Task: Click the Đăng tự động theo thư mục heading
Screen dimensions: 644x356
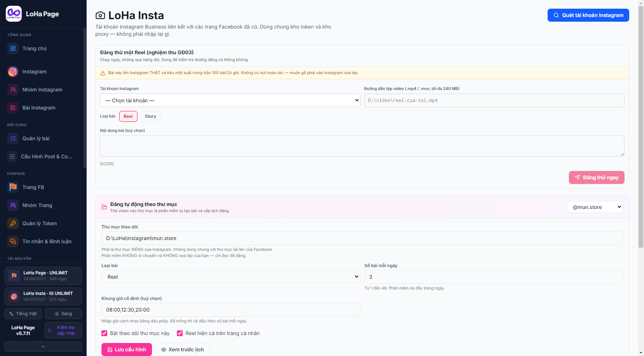Action: pos(144,204)
